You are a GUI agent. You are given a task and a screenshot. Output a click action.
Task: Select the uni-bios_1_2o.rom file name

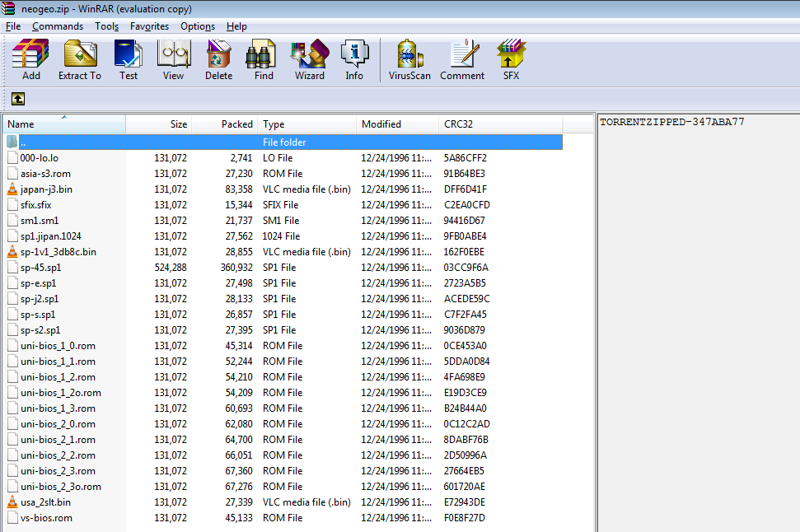[61, 393]
